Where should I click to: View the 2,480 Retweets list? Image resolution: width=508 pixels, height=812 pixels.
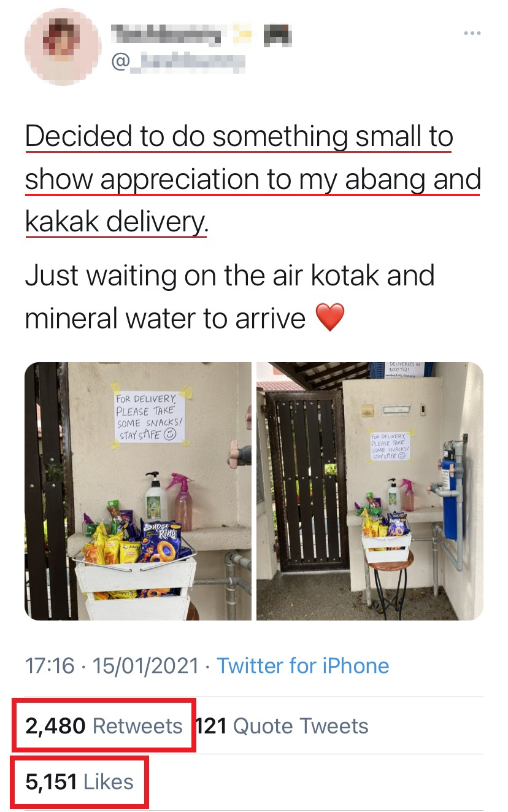(104, 726)
